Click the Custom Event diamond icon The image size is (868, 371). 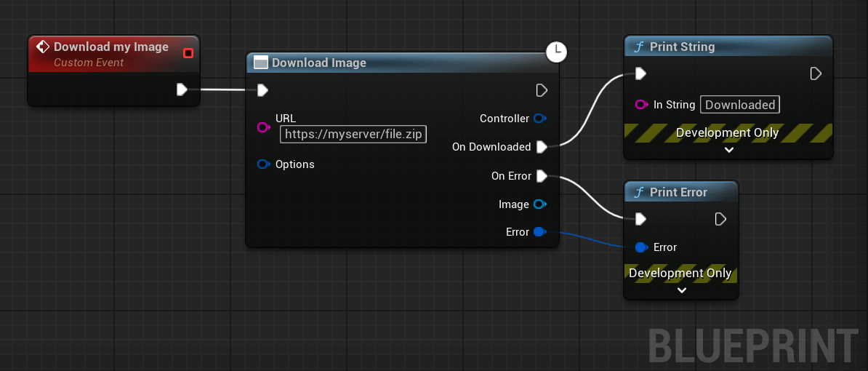coord(43,47)
